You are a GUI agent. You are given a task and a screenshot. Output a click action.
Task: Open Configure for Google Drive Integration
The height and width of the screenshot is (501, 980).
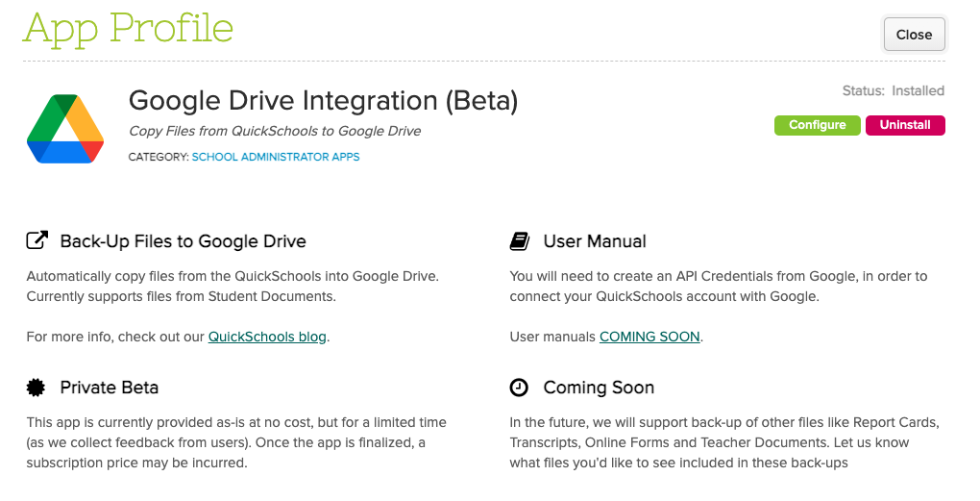pos(817,125)
